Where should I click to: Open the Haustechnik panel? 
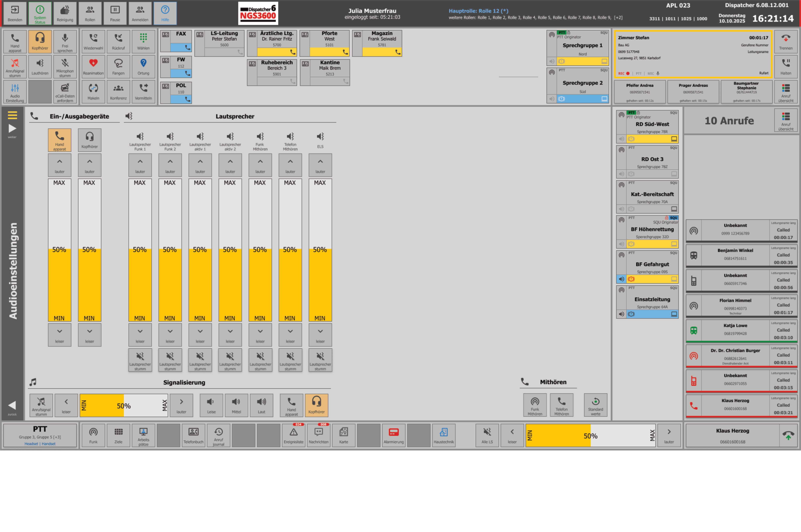(444, 435)
